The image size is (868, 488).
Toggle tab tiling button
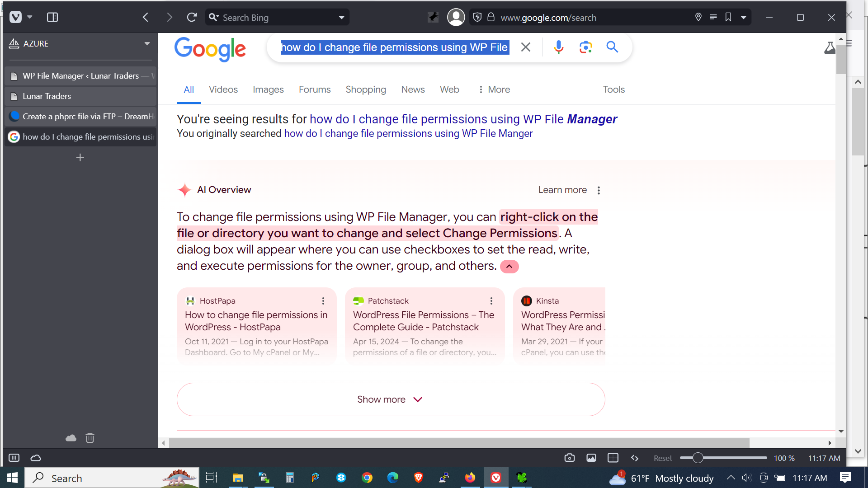(613, 458)
